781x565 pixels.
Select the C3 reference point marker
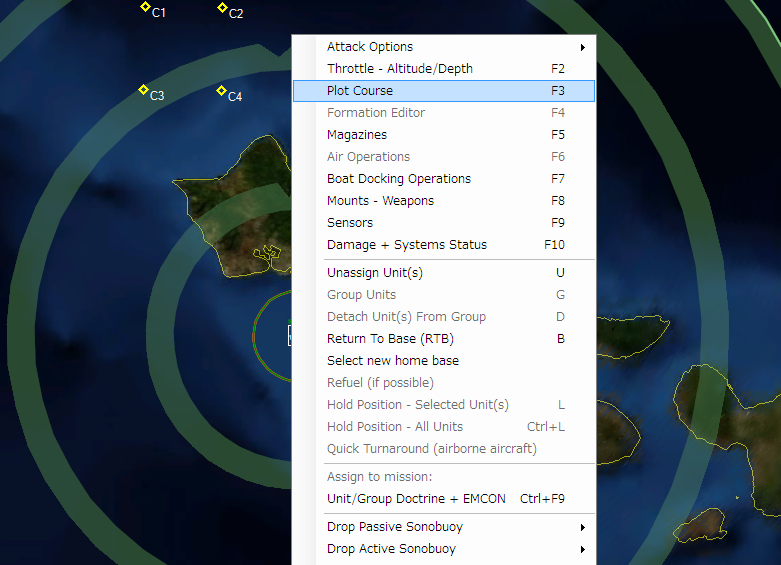[x=143, y=90]
